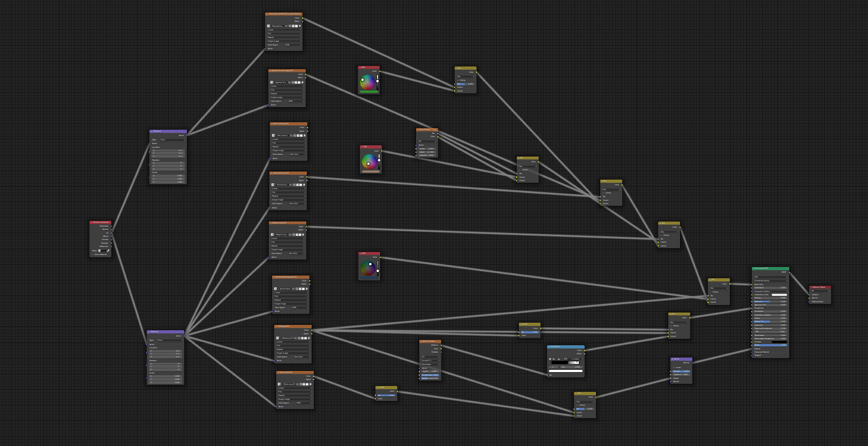Open image file on Ackerland texture node
Viewport: 868px width, 446px height.
pos(300,185)
